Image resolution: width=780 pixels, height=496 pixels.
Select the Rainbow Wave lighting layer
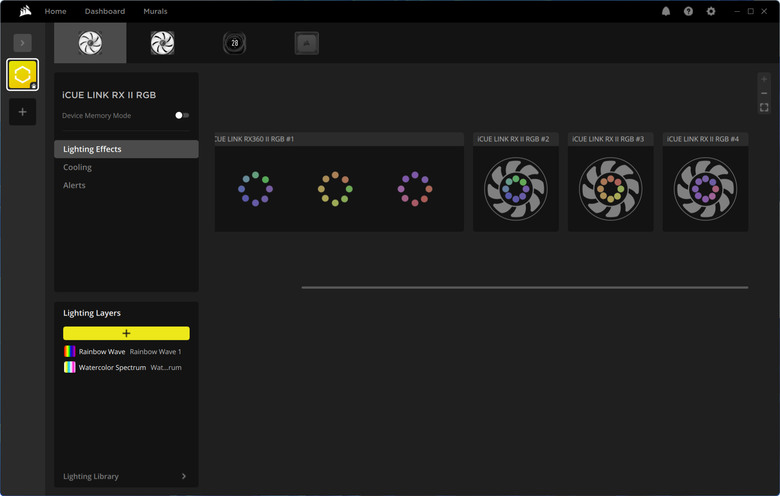(x=126, y=352)
